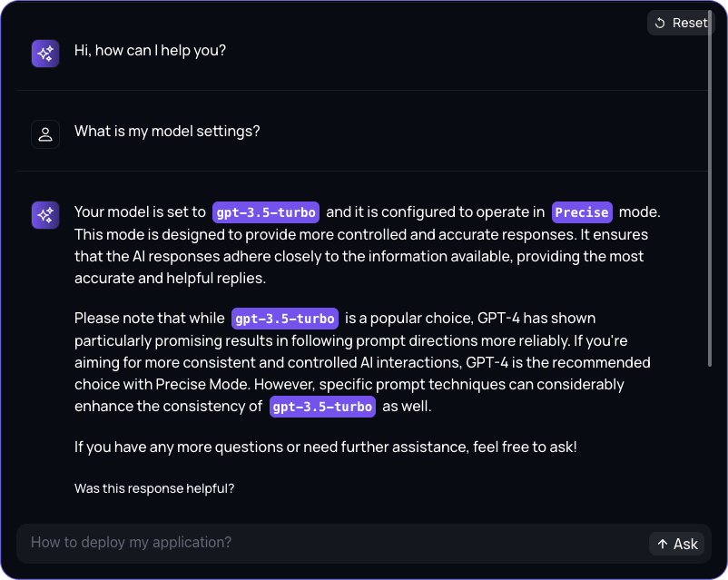
Task: Click the paragraph recommending GPT-4 with Precise Mode
Action: click(362, 362)
